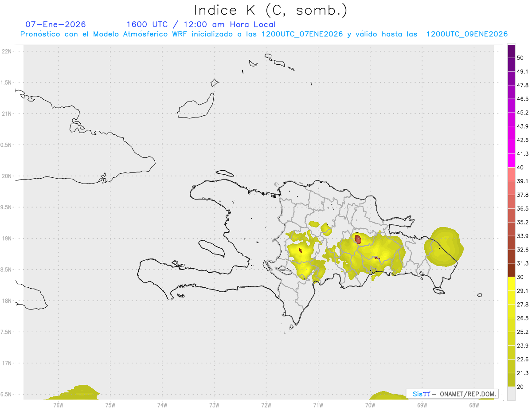Click the longitude label "71W"
The image size is (532, 411).
pyautogui.click(x=318, y=405)
